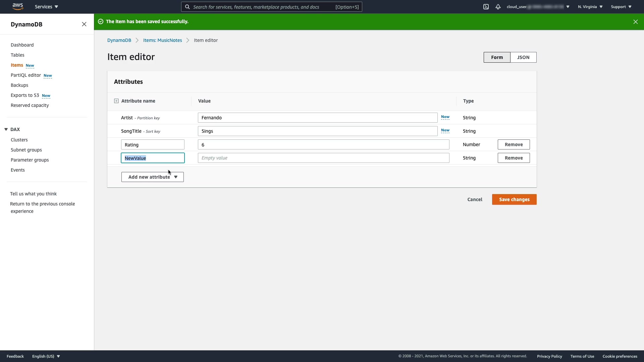Remove the Rating attribute
Screen dimensions: 644x362
[514, 144]
